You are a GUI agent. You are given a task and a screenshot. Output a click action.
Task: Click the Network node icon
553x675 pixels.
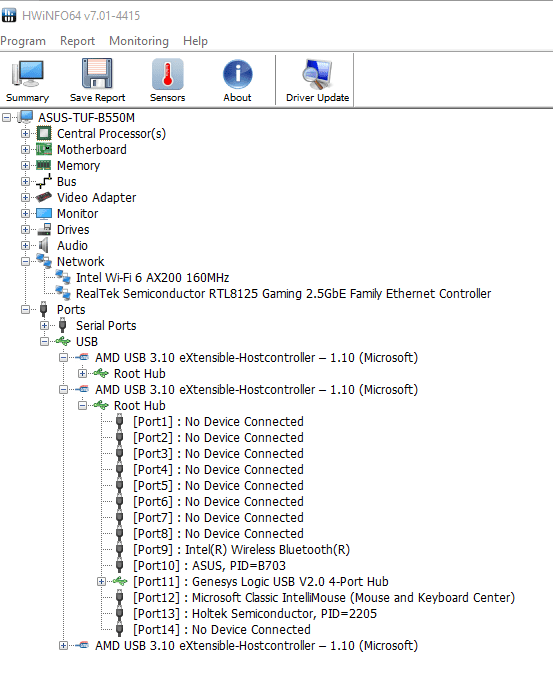pos(43,261)
